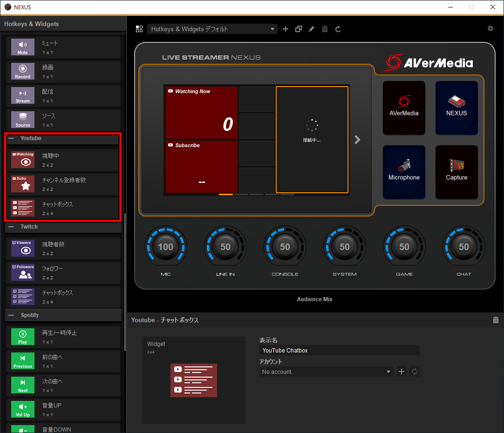
Task: Select the first page indicator
Action: [225, 194]
